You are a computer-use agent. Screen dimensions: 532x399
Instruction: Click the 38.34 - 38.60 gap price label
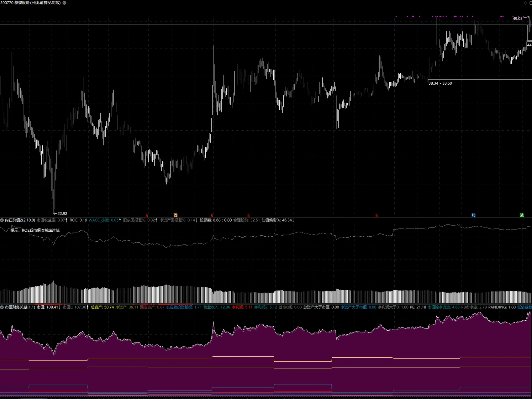click(440, 83)
